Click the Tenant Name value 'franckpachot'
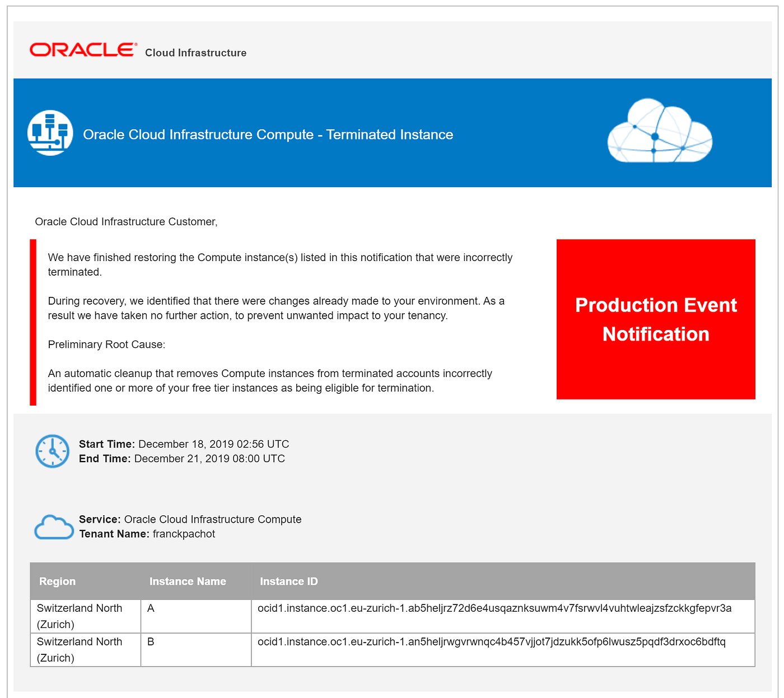784x698 pixels. 184,534
